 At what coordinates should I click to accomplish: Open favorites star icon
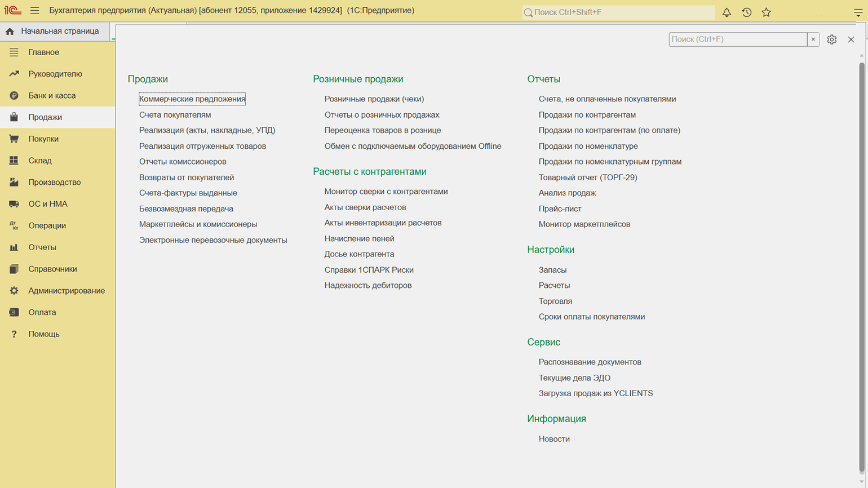tap(766, 12)
